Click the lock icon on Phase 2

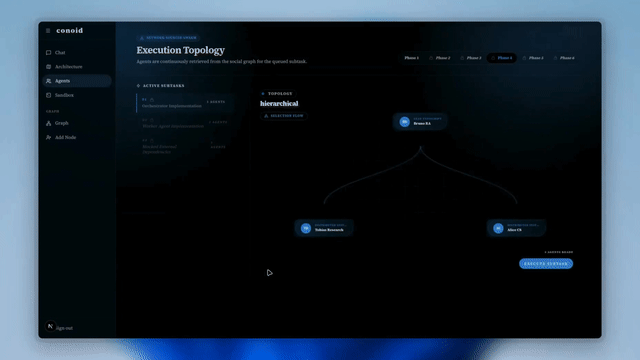431,58
